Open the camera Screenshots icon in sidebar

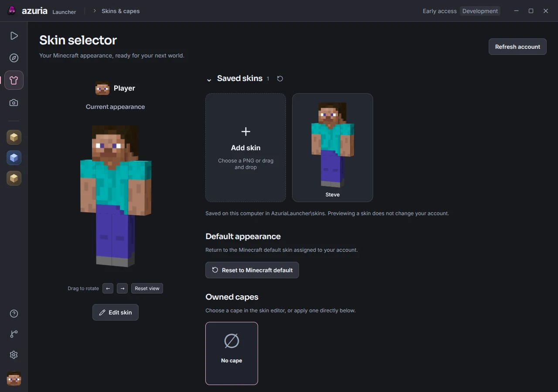(x=14, y=103)
